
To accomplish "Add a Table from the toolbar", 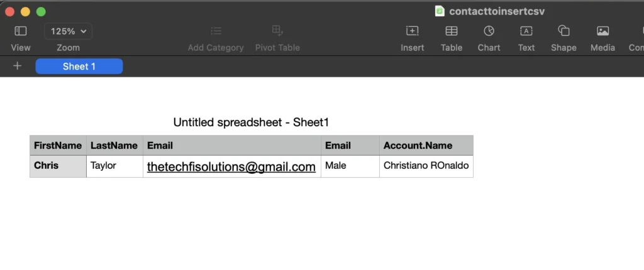I will (452, 31).
